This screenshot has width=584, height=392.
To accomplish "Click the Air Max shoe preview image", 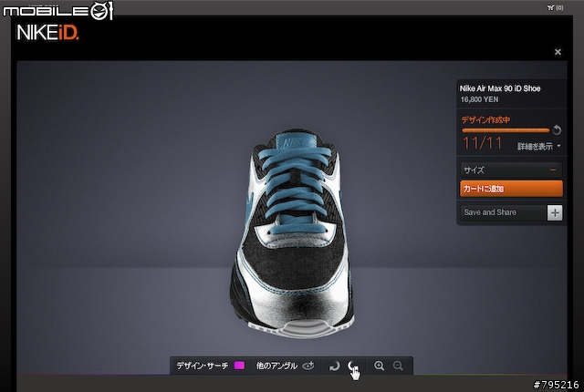I will click(292, 233).
